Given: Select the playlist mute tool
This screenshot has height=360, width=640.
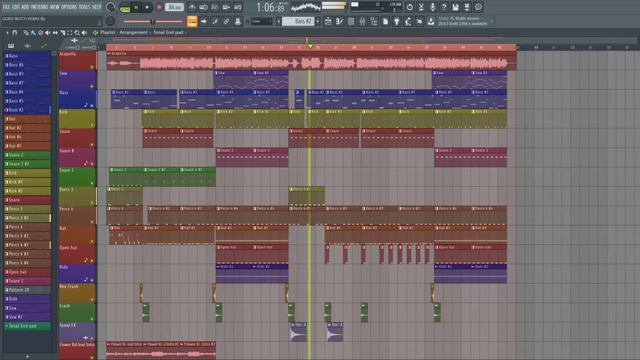Looking at the screenshot, I should [x=48, y=32].
